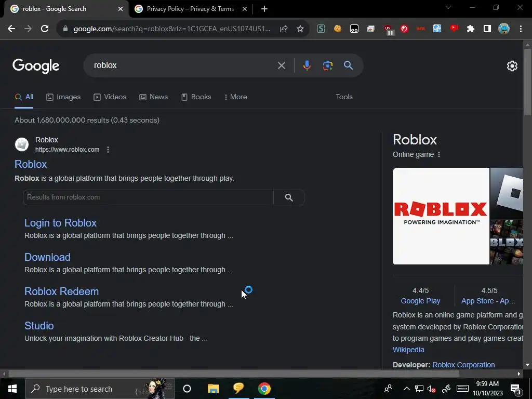Image resolution: width=532 pixels, height=399 pixels.
Task: Open the More search filters dropdown
Action: click(x=235, y=97)
